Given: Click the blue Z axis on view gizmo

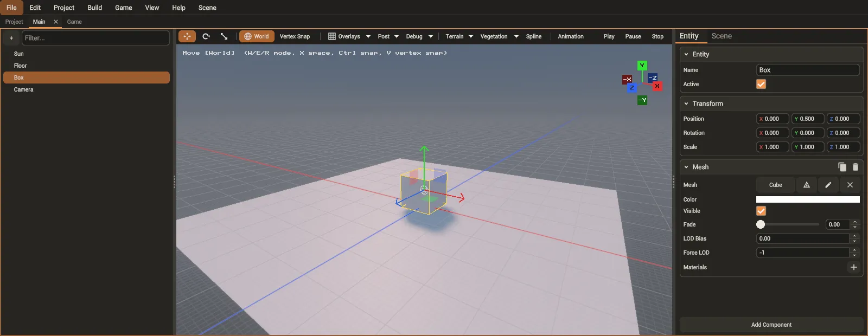Looking at the screenshot, I should click(x=631, y=87).
